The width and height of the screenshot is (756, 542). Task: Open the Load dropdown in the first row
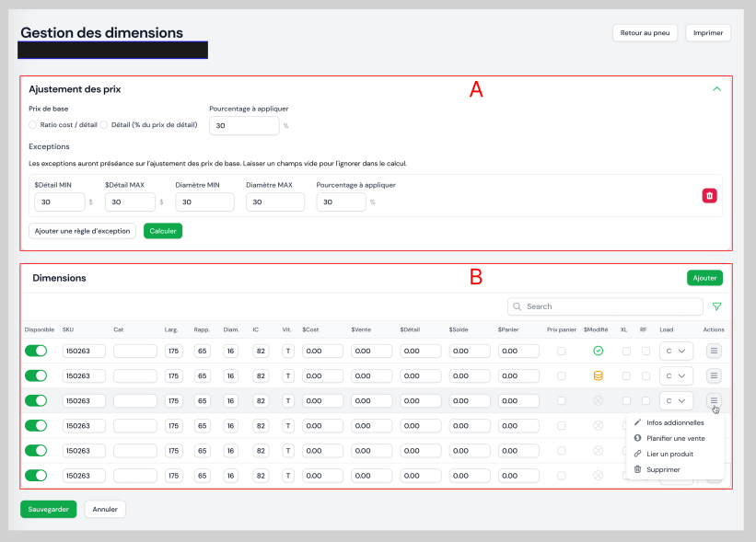[676, 351]
